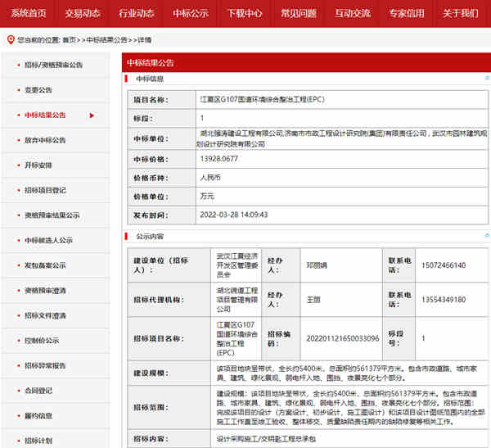
Task: Click bidding code 20220112165003309б cell value
Action: (x=343, y=338)
